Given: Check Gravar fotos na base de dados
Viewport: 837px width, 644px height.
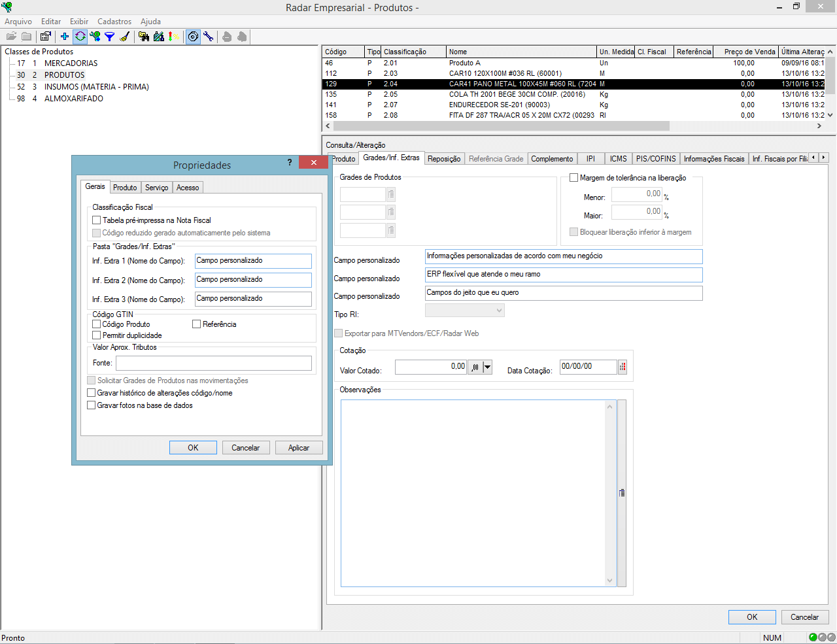Looking at the screenshot, I should coord(92,404).
